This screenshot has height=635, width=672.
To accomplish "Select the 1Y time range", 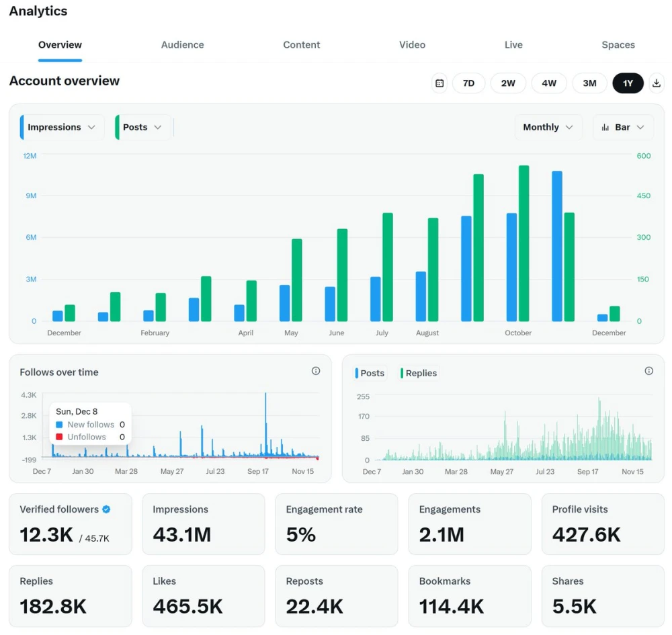I will coord(628,83).
